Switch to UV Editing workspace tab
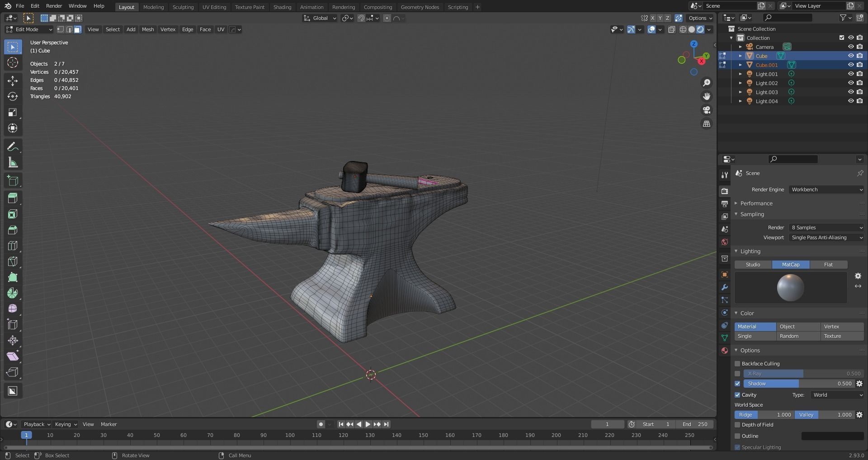Image resolution: width=868 pixels, height=460 pixels. [x=214, y=7]
